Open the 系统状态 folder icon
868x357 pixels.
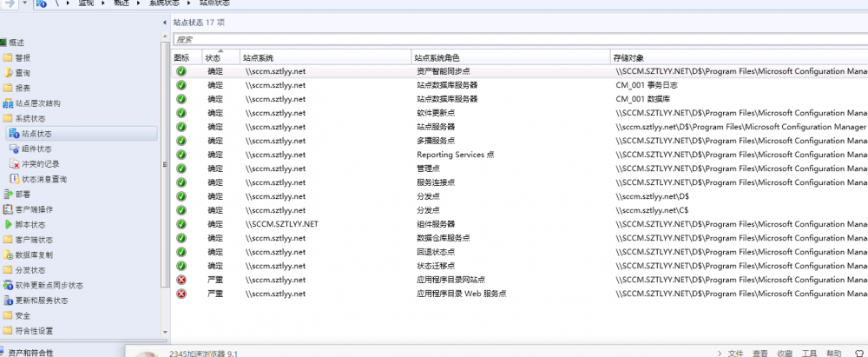8,118
